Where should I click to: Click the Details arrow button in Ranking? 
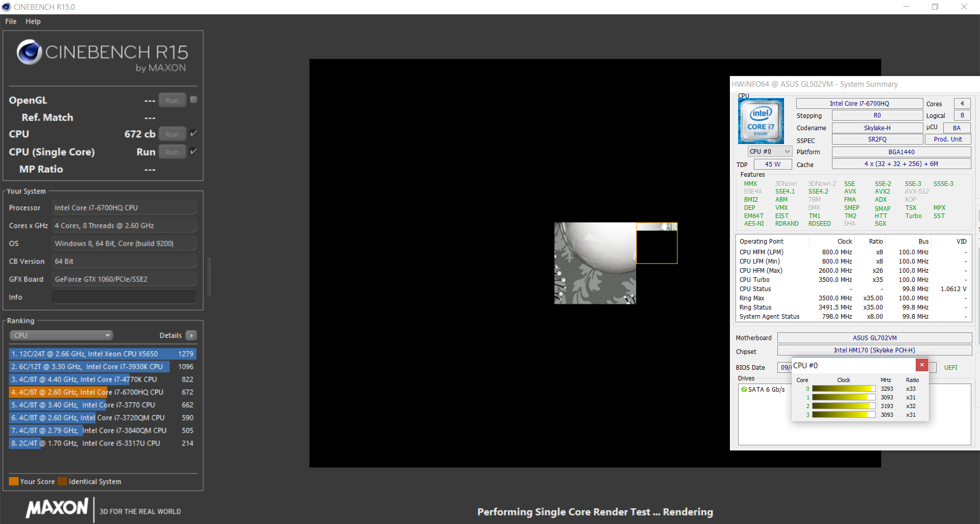(191, 336)
